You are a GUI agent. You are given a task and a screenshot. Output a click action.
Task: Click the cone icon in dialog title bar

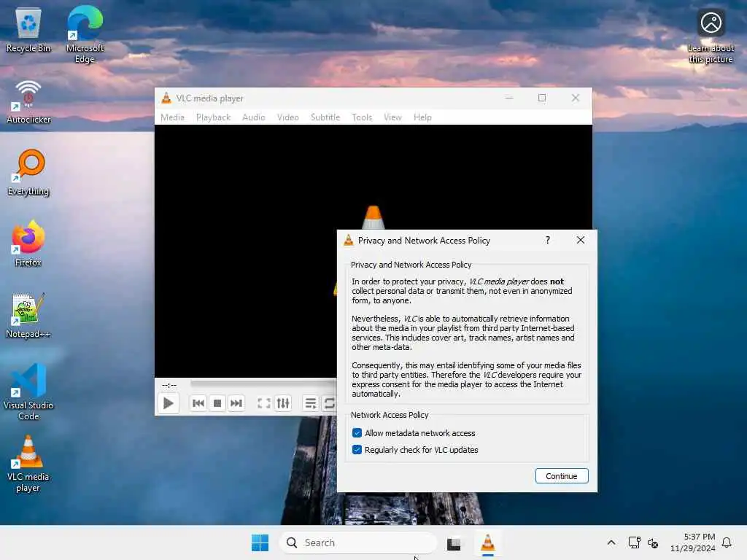(349, 240)
